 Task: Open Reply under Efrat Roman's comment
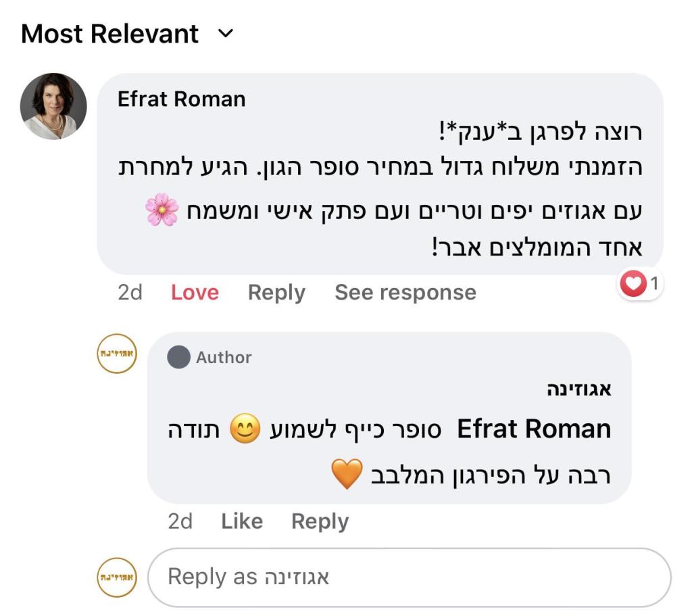coord(276,292)
